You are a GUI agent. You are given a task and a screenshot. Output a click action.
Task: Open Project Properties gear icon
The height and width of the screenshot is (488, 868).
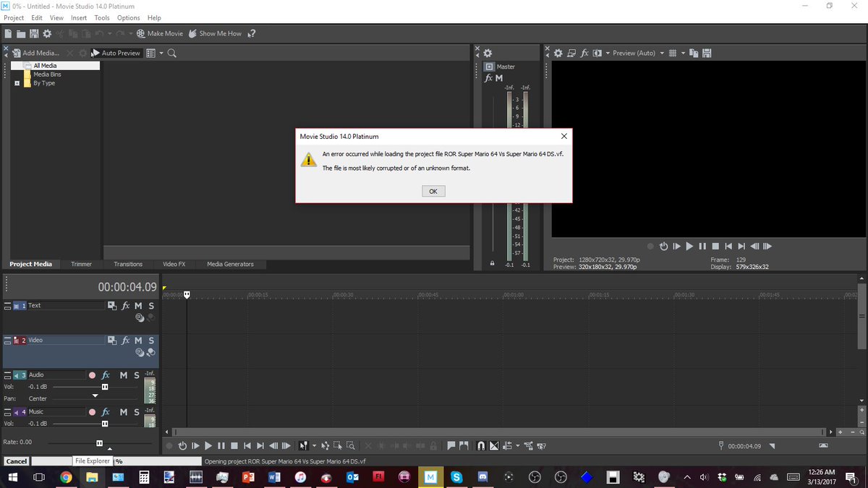[47, 33]
